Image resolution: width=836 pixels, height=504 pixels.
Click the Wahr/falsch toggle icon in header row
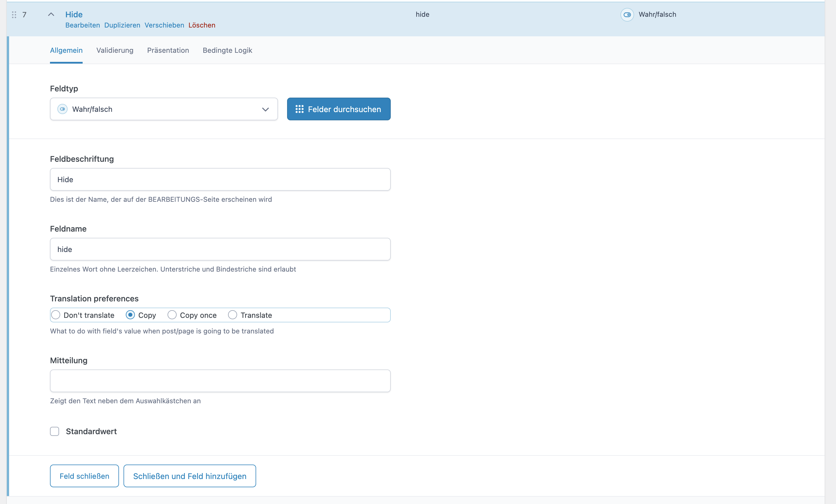pyautogui.click(x=627, y=14)
